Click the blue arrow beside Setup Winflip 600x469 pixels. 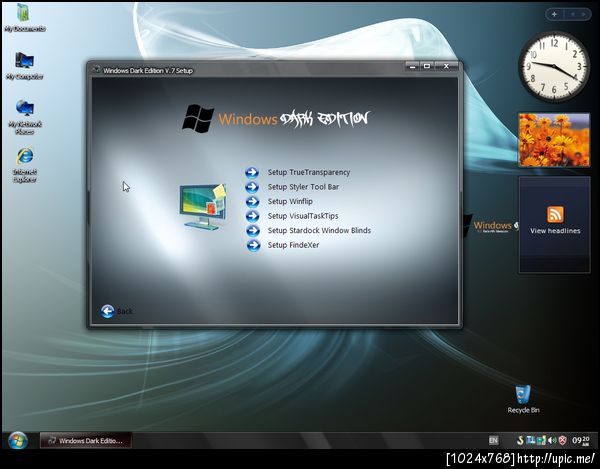click(252, 202)
